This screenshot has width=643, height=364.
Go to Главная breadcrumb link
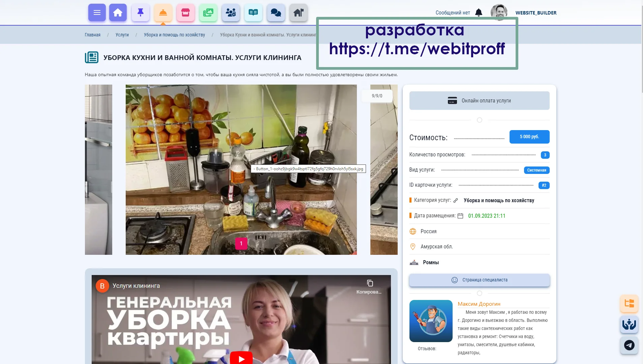(x=92, y=35)
